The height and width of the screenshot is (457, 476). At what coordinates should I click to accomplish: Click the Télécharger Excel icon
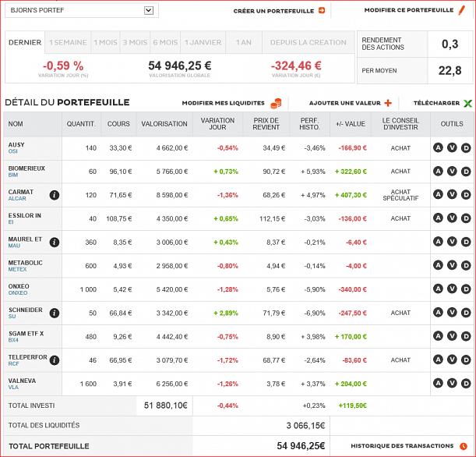(467, 103)
